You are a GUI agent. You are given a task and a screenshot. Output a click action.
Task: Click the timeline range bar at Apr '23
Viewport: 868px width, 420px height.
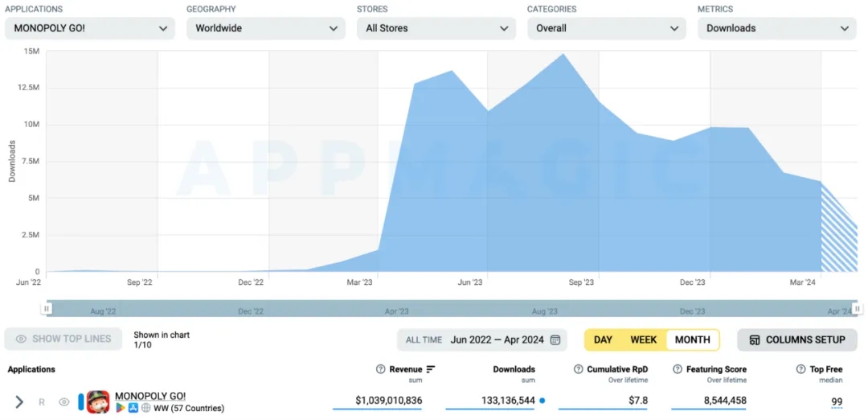coord(396,311)
